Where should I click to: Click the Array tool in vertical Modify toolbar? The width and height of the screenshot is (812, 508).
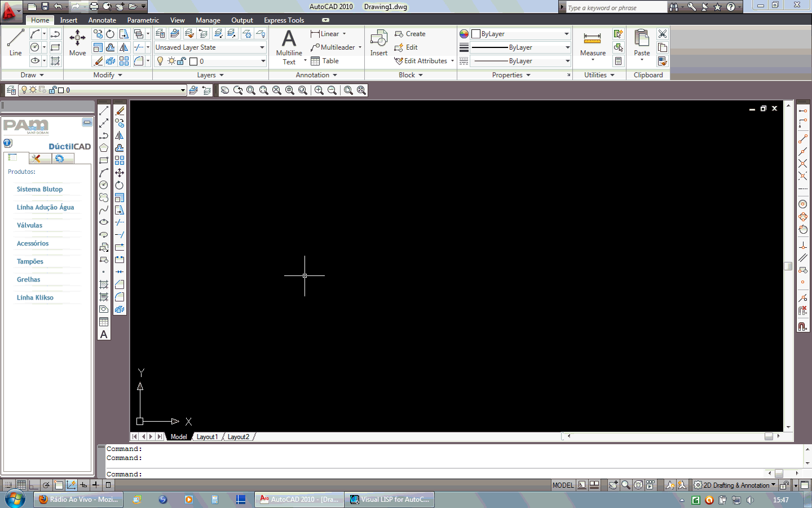pos(120,160)
